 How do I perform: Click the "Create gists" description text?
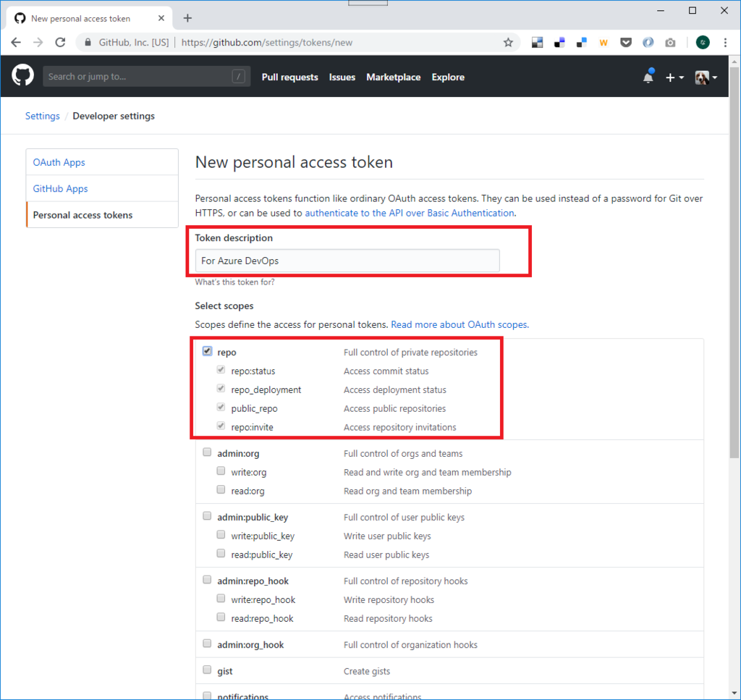click(367, 671)
